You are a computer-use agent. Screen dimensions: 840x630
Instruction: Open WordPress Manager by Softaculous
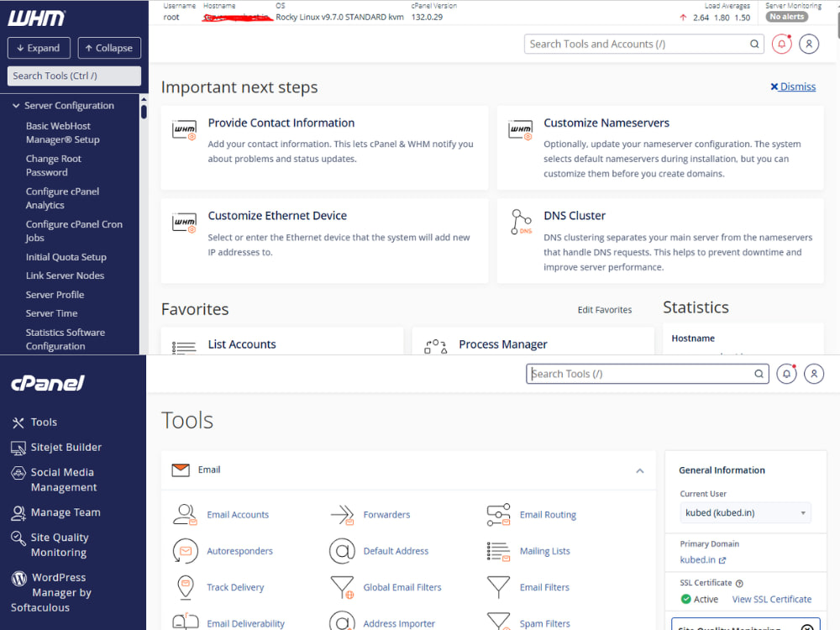pyautogui.click(x=51, y=592)
